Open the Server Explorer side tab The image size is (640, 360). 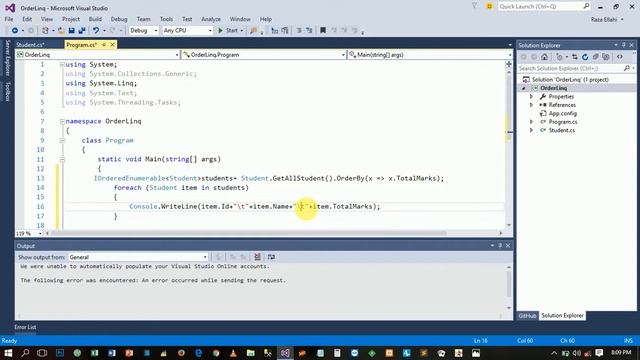(x=7, y=58)
